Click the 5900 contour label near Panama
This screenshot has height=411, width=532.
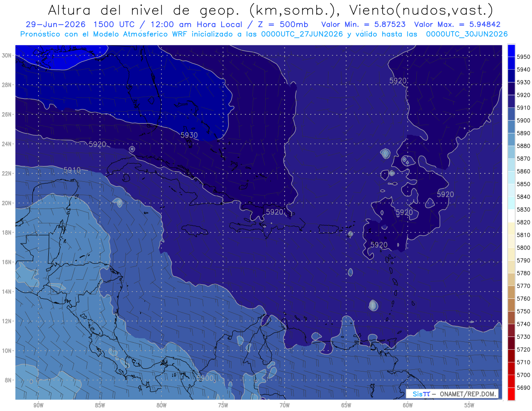click(205, 378)
